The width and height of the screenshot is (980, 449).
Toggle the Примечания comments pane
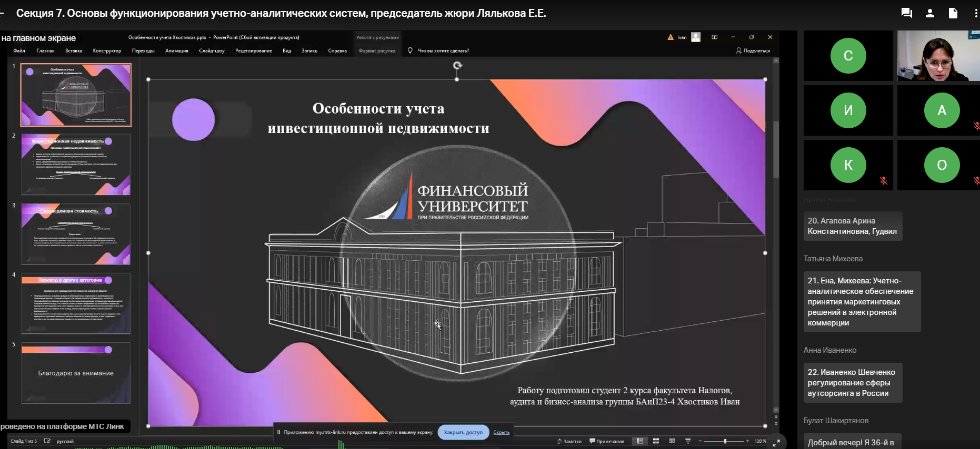click(607, 442)
